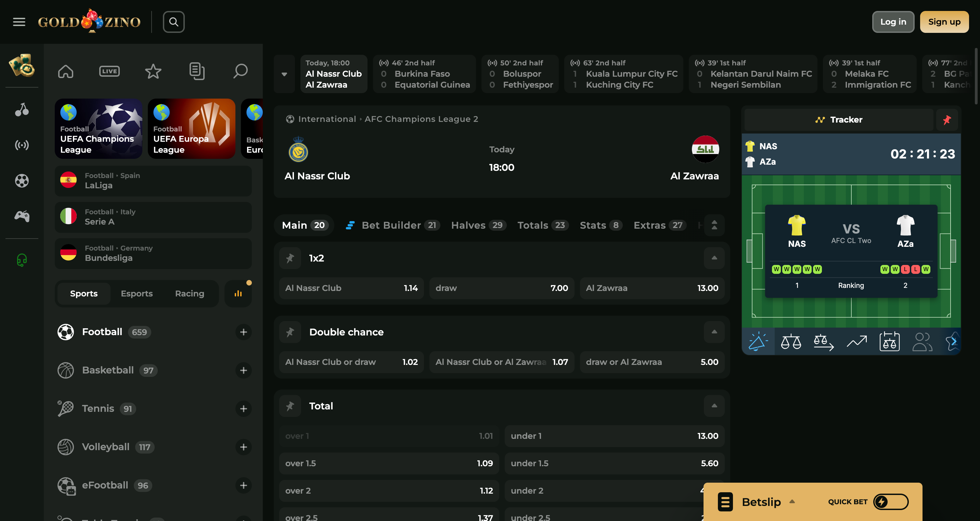Screen dimensions: 980x521
Task: Select draw or Al Zawraa at 5.00
Action: pyautogui.click(x=652, y=362)
